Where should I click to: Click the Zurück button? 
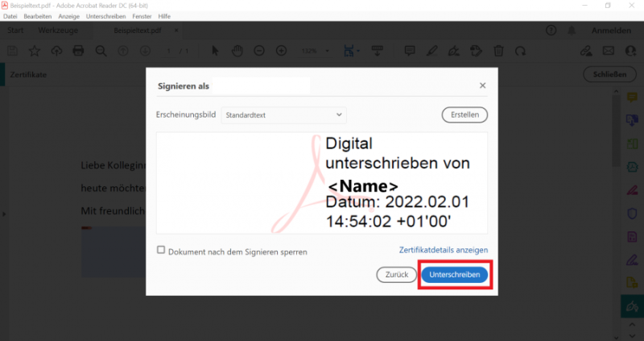(x=396, y=275)
